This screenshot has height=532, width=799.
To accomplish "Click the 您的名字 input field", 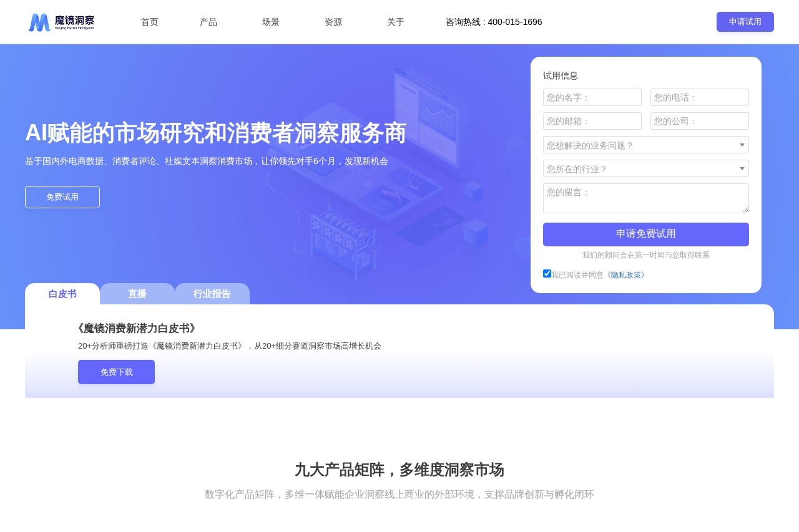I will point(592,97).
